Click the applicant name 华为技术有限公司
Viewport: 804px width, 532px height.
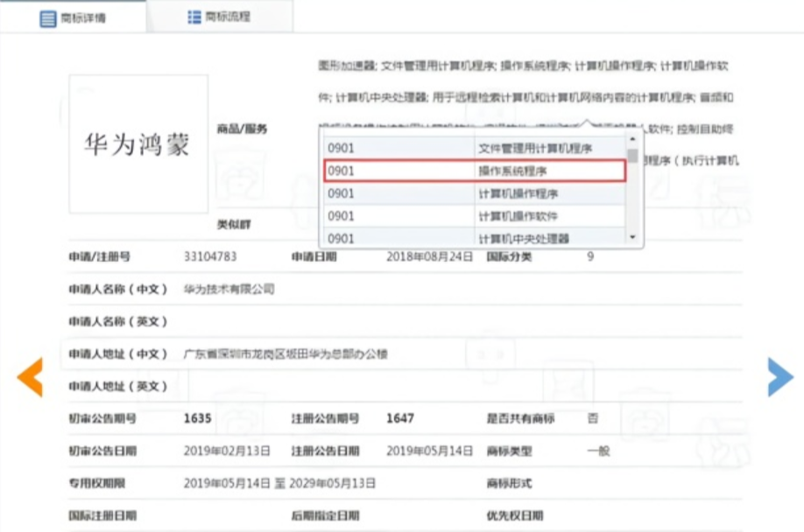click(229, 290)
